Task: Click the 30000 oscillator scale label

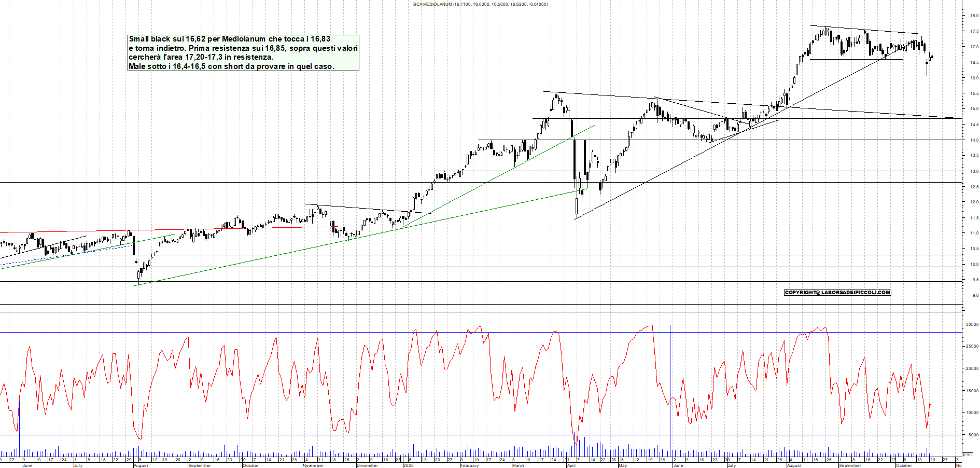Action: coord(972,324)
